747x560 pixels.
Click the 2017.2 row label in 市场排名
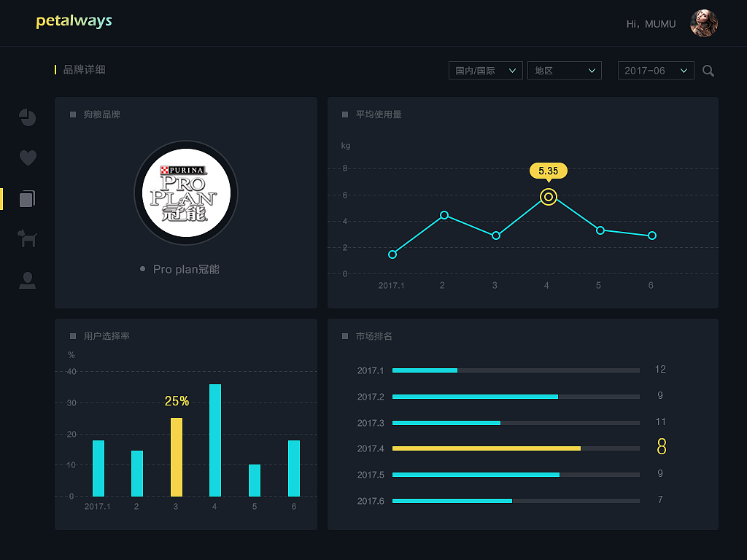pyautogui.click(x=371, y=397)
